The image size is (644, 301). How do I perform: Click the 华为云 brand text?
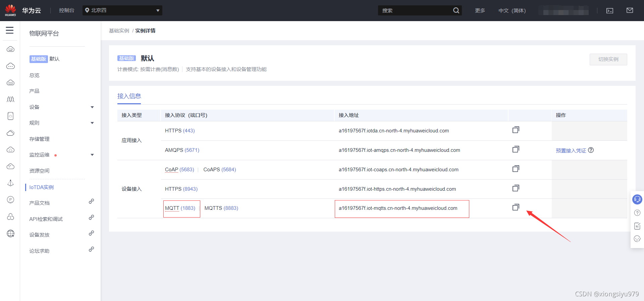click(x=32, y=10)
